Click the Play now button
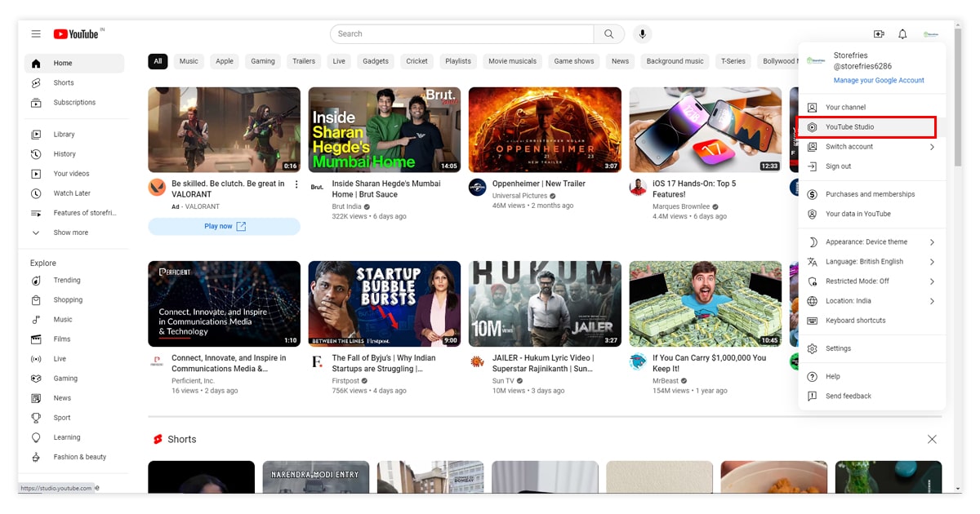The width and height of the screenshot is (980, 514). tap(224, 227)
